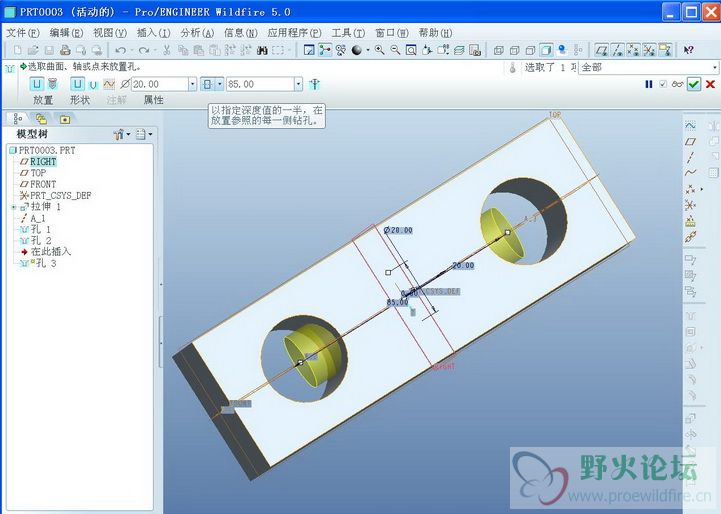Open the 编辑(E) menu
This screenshot has width=721, height=514.
66,33
